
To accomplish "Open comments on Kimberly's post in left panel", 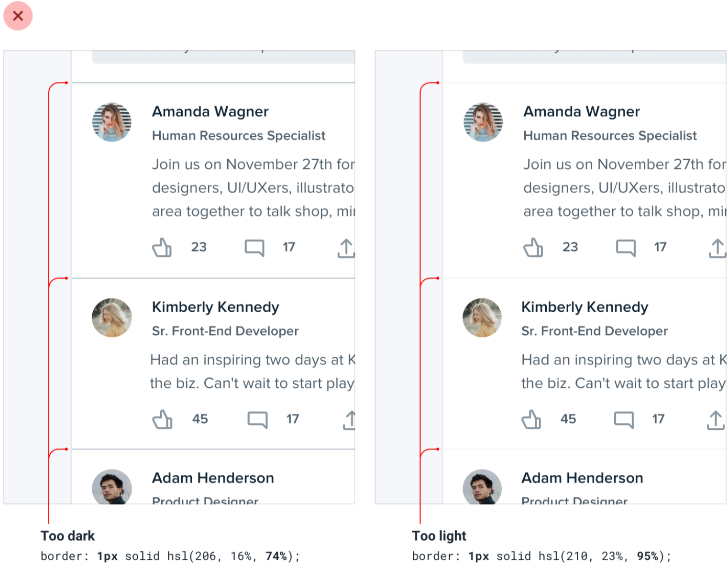I will [257, 420].
